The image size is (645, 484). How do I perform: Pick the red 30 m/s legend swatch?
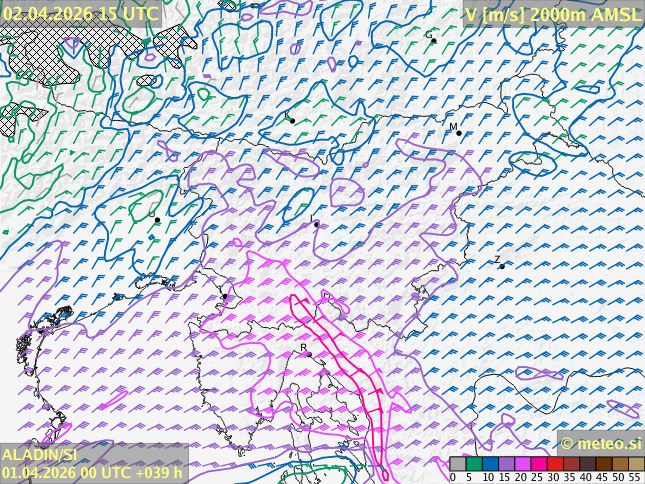[x=554, y=464]
